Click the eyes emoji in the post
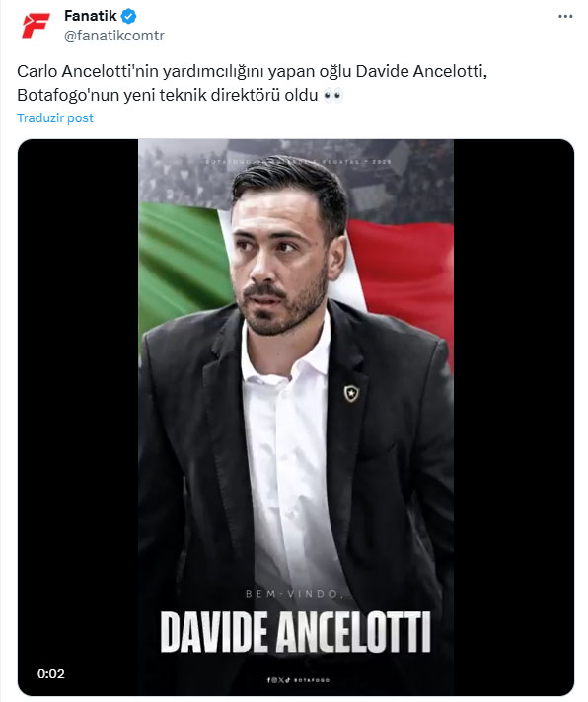Image resolution: width=588 pixels, height=702 pixels. coord(332,96)
